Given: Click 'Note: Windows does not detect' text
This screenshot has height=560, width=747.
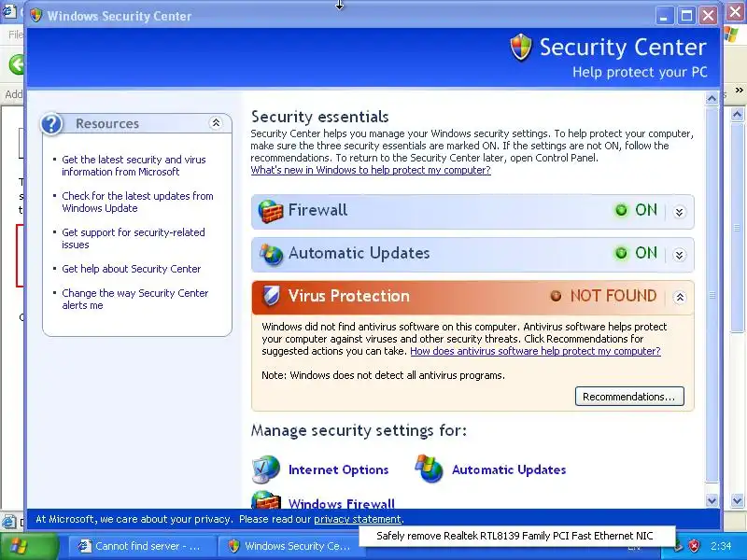Looking at the screenshot, I should 383,375.
